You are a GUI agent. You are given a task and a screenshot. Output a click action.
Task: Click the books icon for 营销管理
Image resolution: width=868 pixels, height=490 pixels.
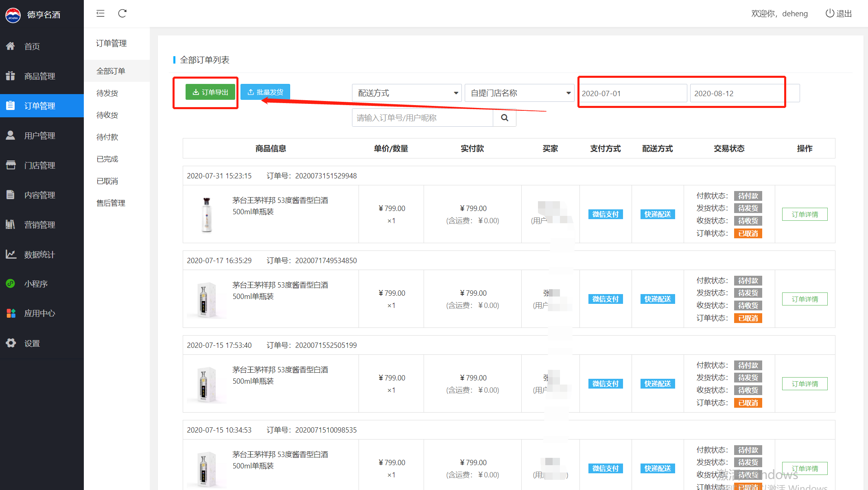click(11, 224)
